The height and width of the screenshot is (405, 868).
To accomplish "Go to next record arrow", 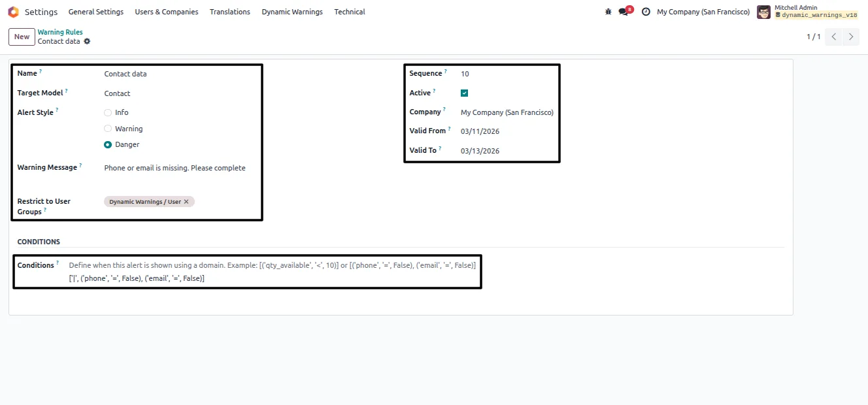I will [850, 37].
